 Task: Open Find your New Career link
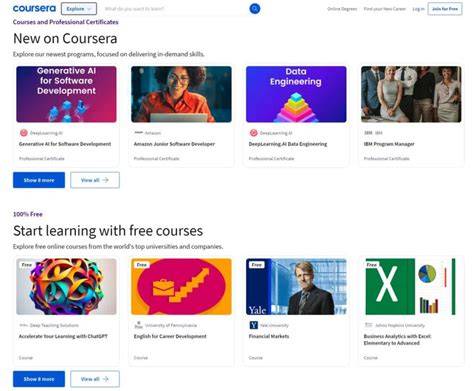(x=385, y=9)
